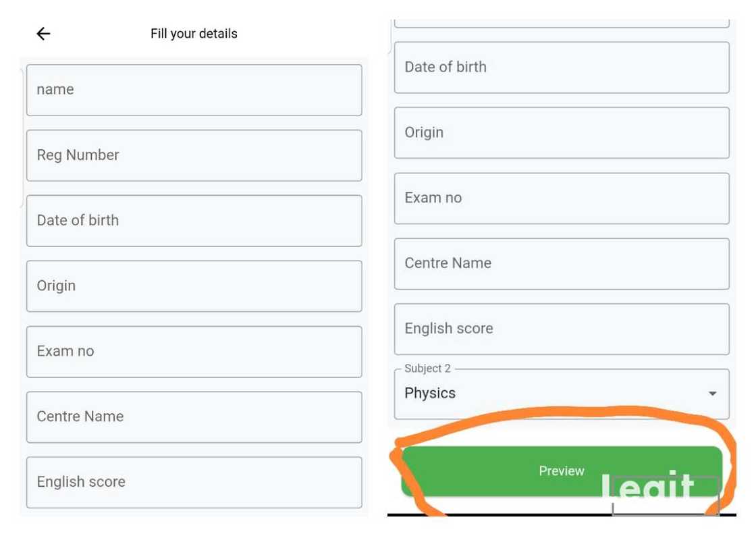Expand the Subject 2 dropdown arrow
This screenshot has height=536, width=756.
[712, 394]
